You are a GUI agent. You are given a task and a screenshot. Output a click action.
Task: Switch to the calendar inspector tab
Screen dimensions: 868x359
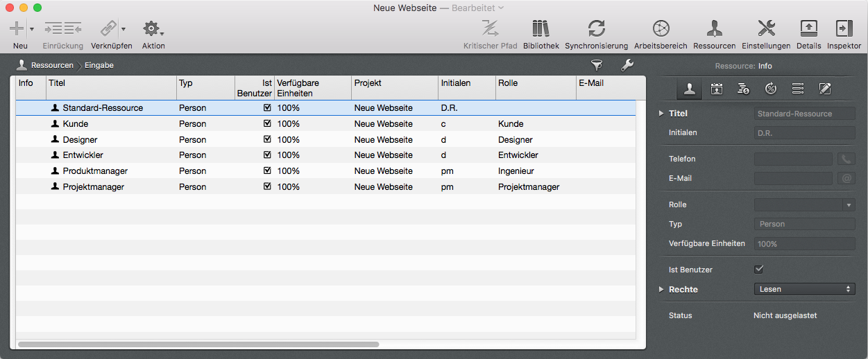[717, 89]
